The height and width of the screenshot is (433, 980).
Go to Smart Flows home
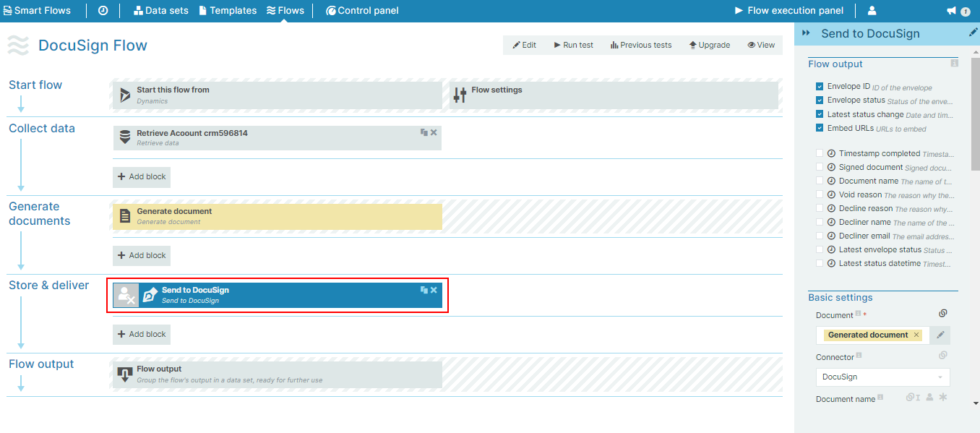[38, 11]
